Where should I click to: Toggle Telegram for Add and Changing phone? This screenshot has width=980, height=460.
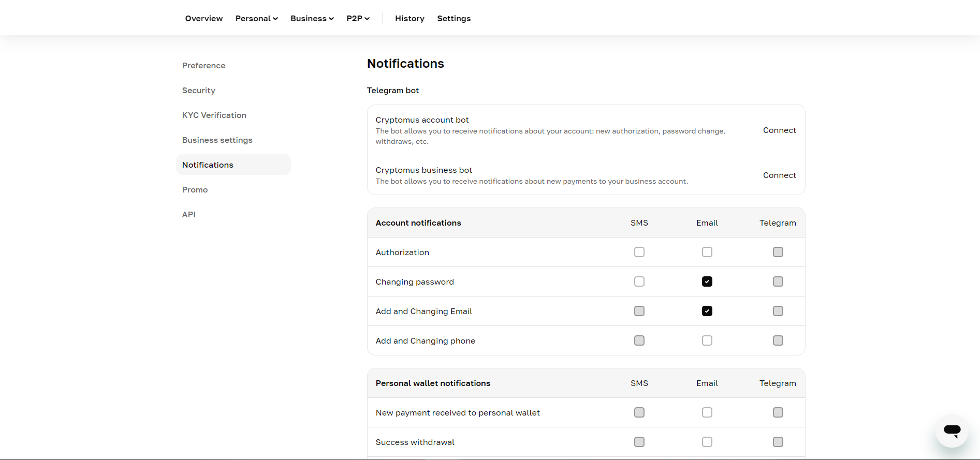778,340
